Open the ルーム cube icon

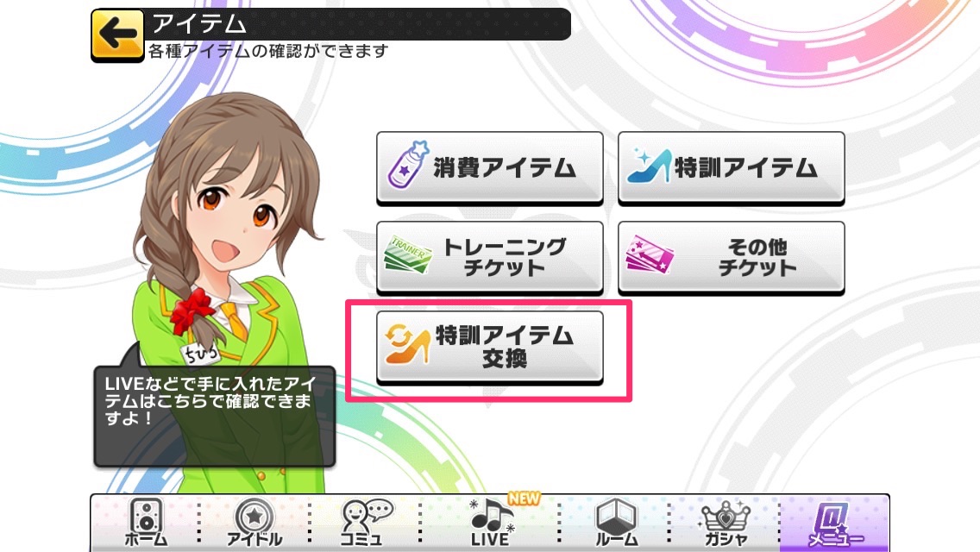[x=616, y=523]
